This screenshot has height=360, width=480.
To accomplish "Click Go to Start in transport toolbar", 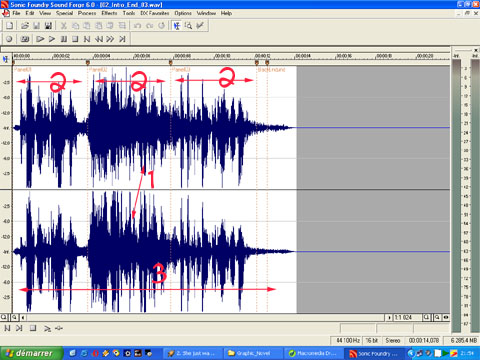I will pyautogui.click(x=87, y=39).
